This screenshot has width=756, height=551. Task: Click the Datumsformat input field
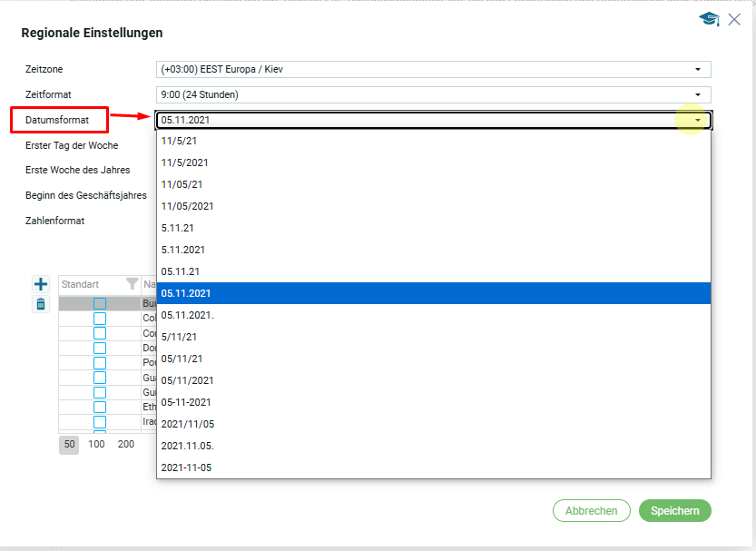(417, 120)
